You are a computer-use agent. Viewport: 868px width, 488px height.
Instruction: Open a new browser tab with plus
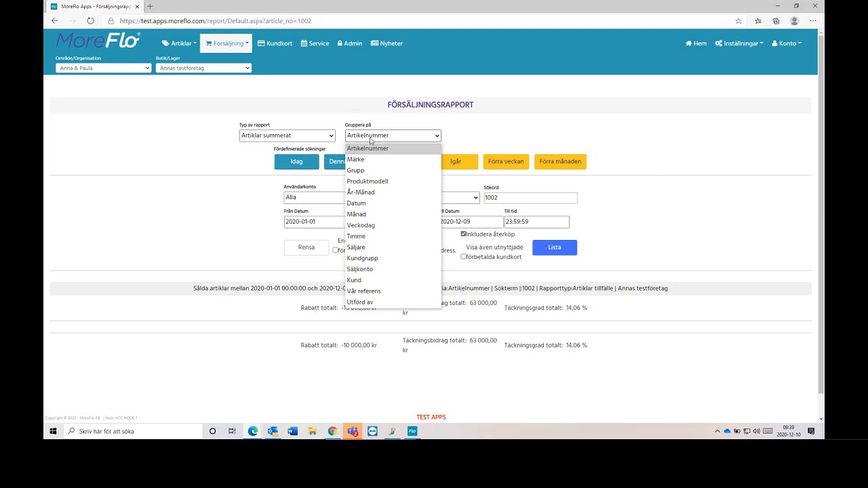[150, 6]
